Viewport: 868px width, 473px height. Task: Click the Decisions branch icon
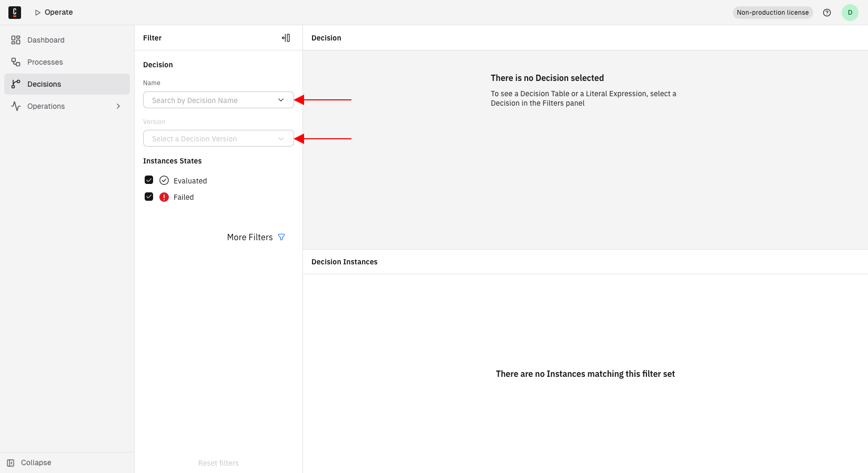pos(16,84)
